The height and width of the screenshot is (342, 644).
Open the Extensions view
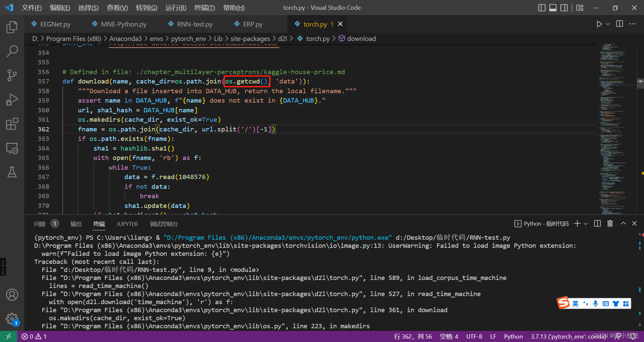12,124
